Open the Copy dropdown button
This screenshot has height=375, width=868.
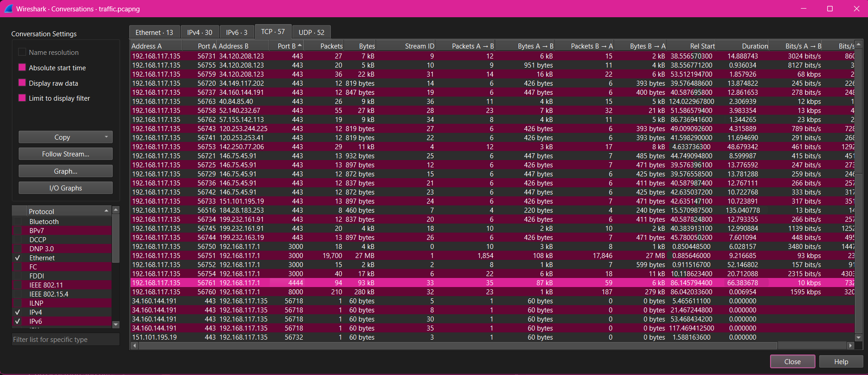pos(66,137)
